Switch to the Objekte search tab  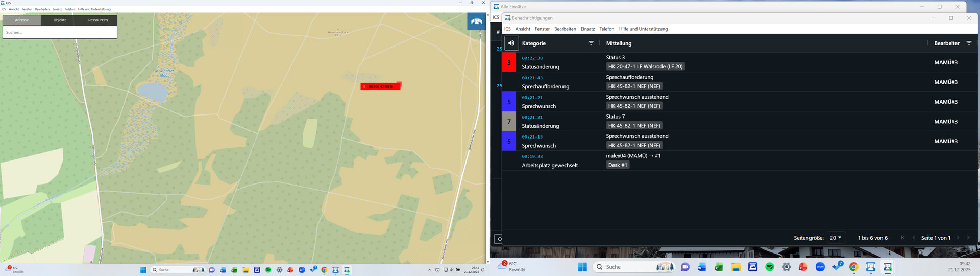point(60,20)
